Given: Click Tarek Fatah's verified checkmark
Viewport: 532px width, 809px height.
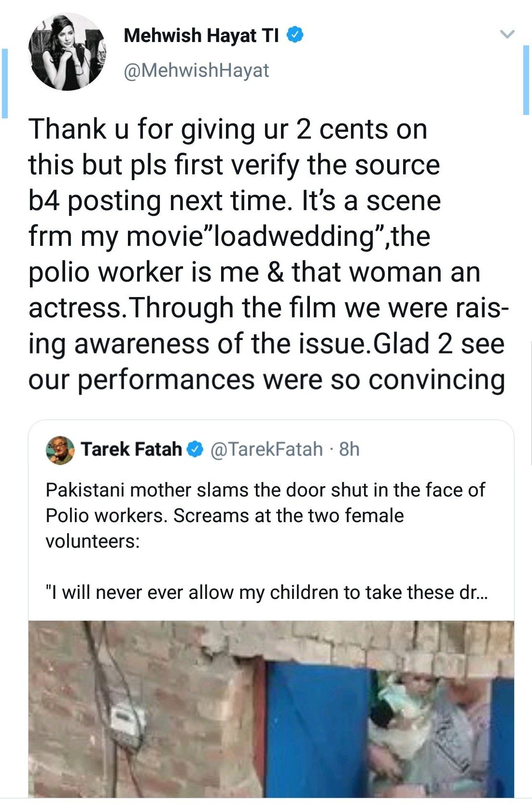Looking at the screenshot, I should point(195,449).
